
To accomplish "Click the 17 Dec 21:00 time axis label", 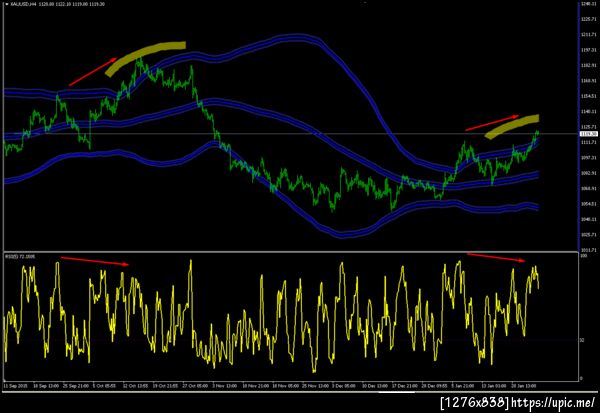I will (x=404, y=386).
